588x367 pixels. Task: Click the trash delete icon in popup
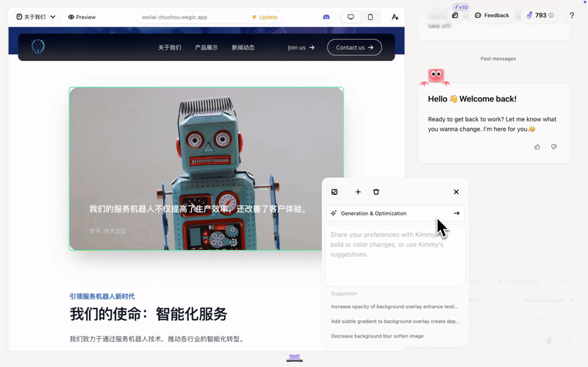point(376,192)
